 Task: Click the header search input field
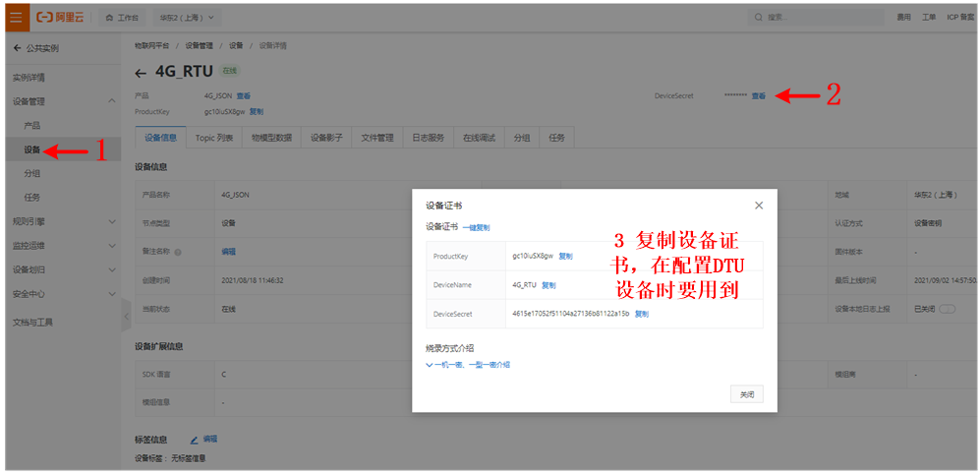pos(816,18)
